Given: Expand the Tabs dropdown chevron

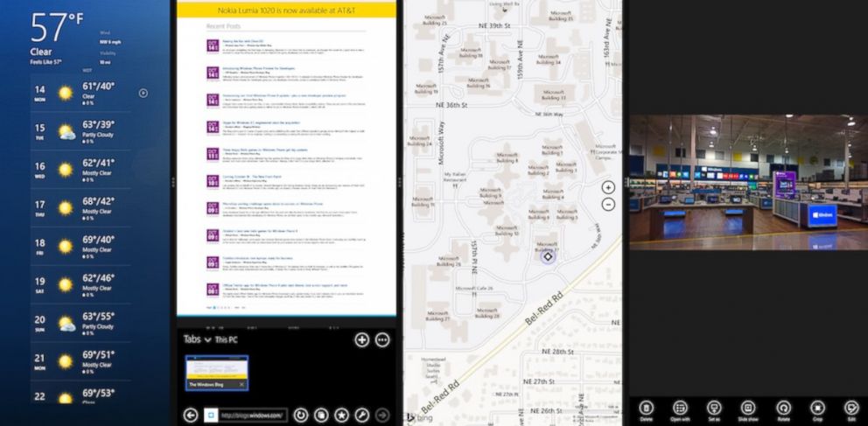Looking at the screenshot, I should pyautogui.click(x=207, y=339).
